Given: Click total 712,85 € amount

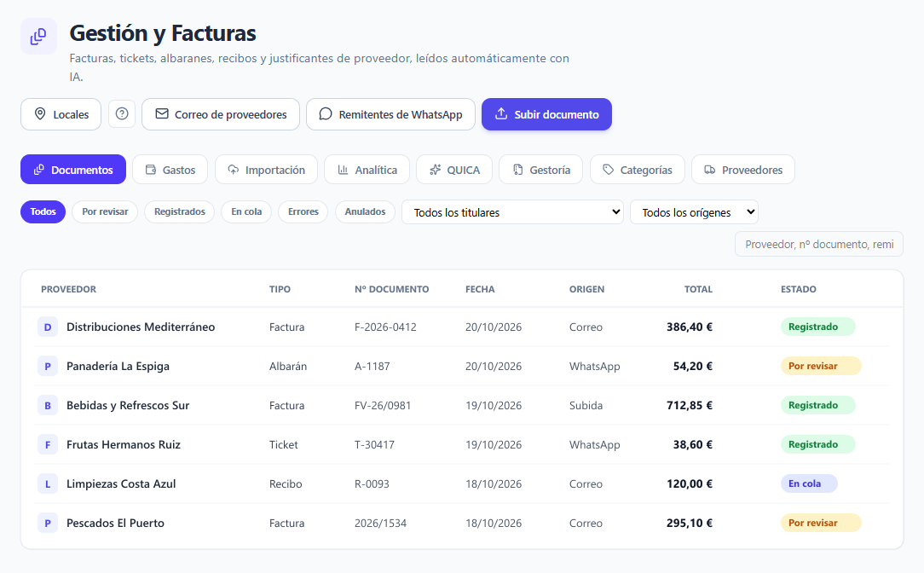Looking at the screenshot, I should point(690,406).
